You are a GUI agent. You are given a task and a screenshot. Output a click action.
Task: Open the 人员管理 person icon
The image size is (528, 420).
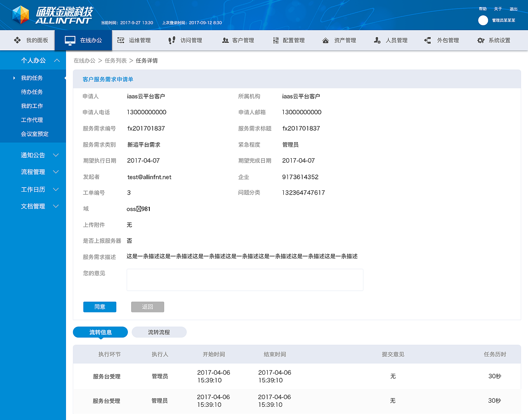377,40
